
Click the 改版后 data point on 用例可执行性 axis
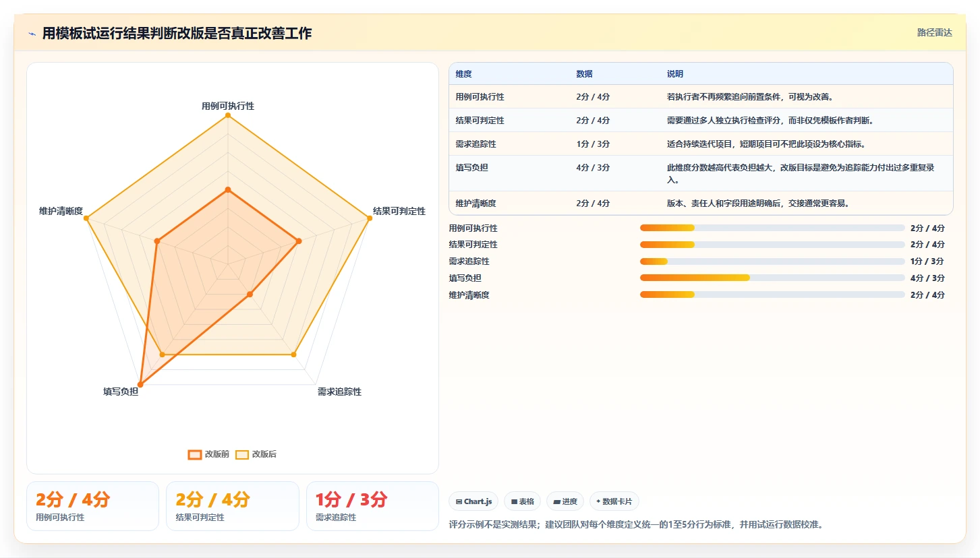(228, 115)
